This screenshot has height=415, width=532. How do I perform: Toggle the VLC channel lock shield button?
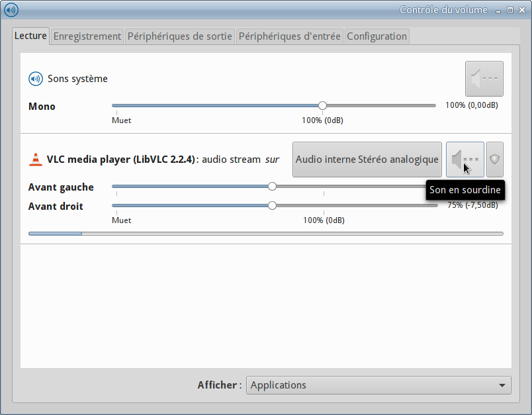(x=494, y=160)
